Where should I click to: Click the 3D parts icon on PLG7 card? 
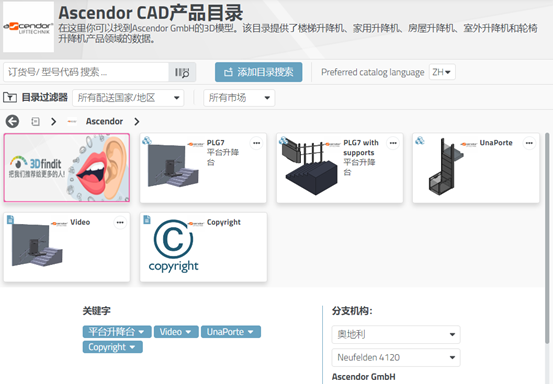146,141
